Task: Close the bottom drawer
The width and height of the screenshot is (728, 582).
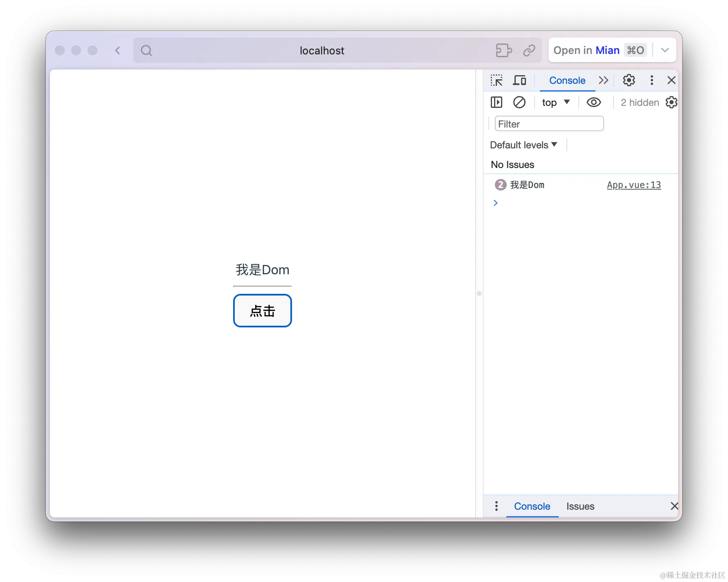Action: pyautogui.click(x=674, y=506)
